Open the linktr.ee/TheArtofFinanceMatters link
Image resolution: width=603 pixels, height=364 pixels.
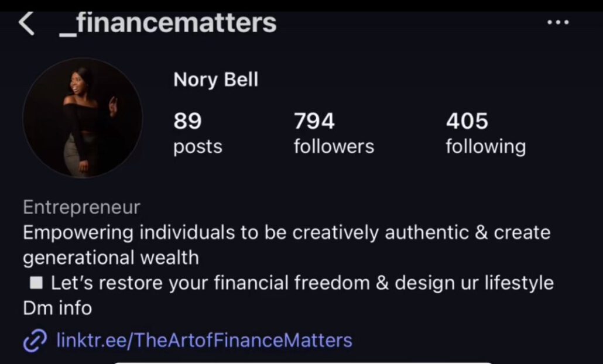point(204,340)
